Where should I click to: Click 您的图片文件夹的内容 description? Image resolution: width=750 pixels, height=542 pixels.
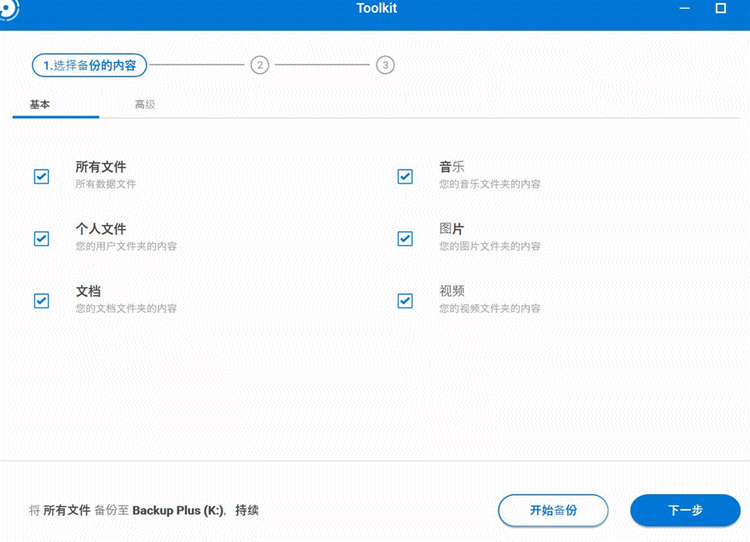pyautogui.click(x=490, y=246)
